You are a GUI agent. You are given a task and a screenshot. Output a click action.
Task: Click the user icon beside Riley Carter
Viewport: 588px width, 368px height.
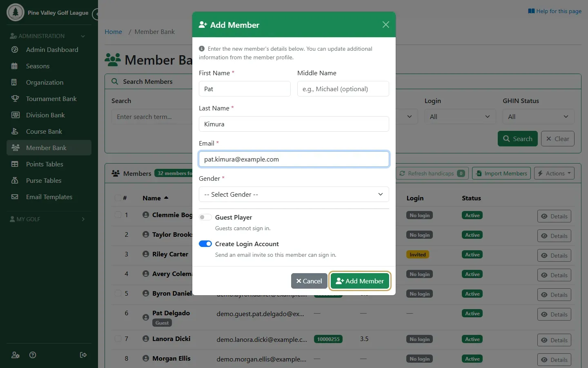[146, 254]
